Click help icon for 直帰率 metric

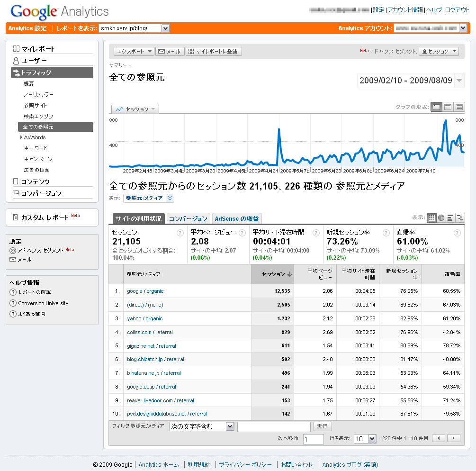457,233
